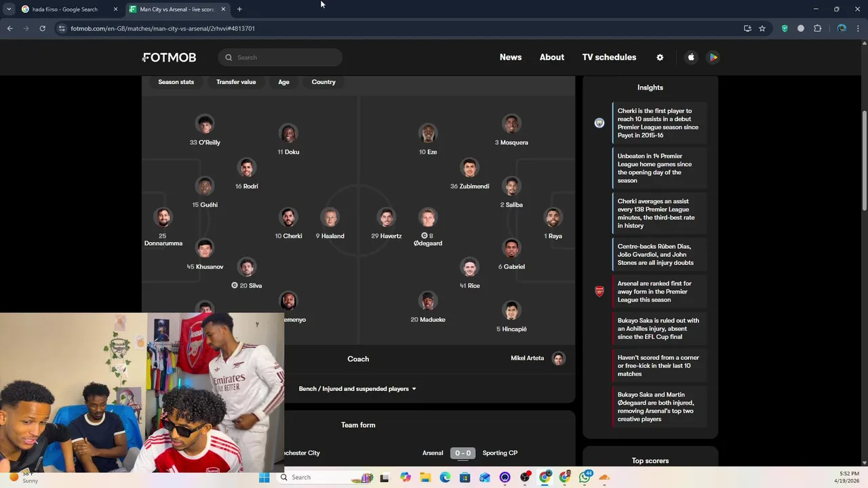Open the 0 - 0 Arsenal Sporting CP result
This screenshot has height=488, width=868.
tap(462, 453)
